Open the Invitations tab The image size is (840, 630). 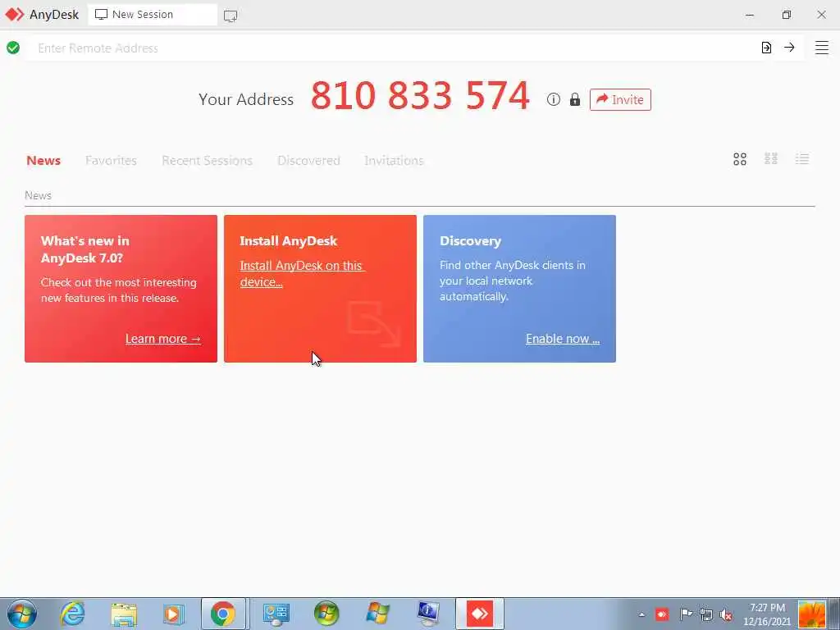click(x=394, y=160)
